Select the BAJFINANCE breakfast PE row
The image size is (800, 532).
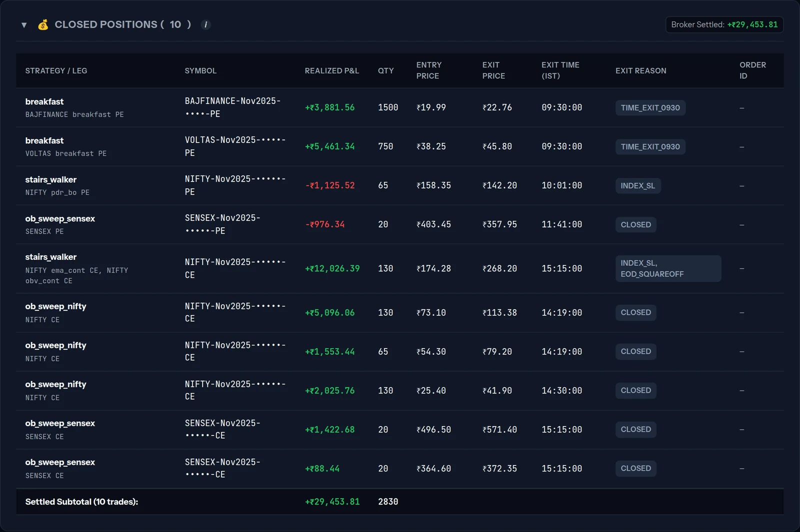click(400, 107)
